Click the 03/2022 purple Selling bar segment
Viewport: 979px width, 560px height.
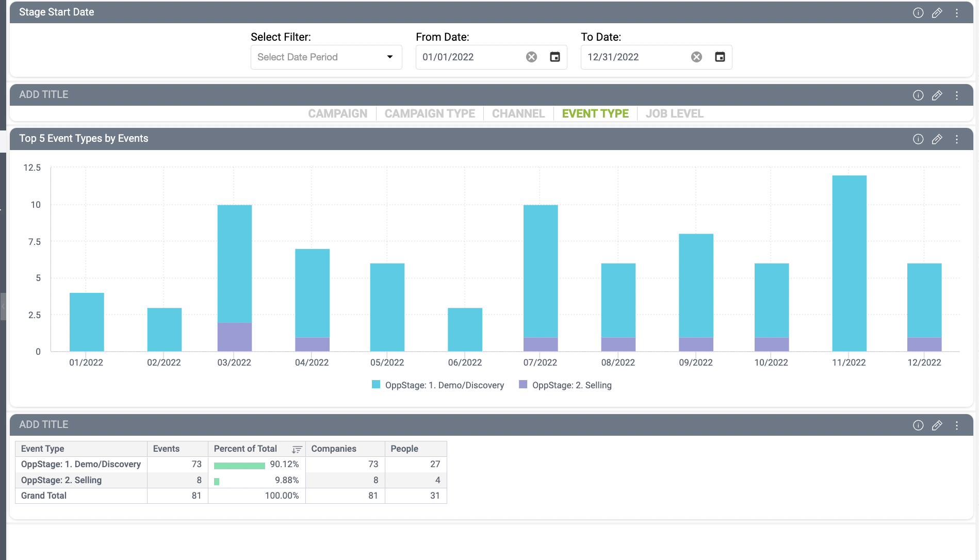pos(235,337)
